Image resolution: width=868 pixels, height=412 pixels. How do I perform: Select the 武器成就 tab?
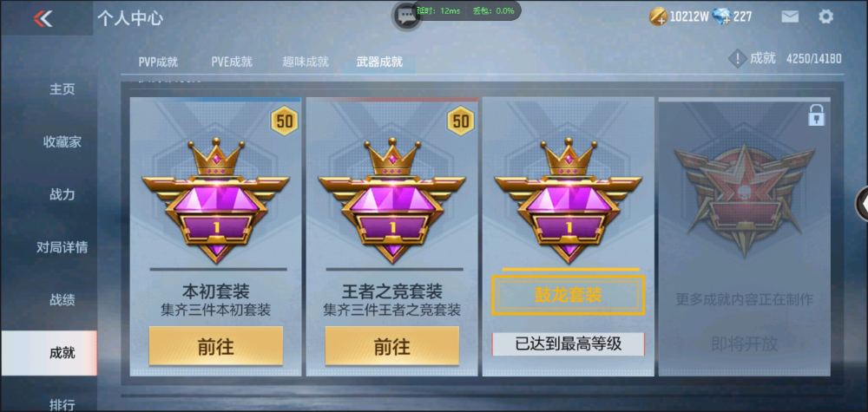(x=379, y=62)
